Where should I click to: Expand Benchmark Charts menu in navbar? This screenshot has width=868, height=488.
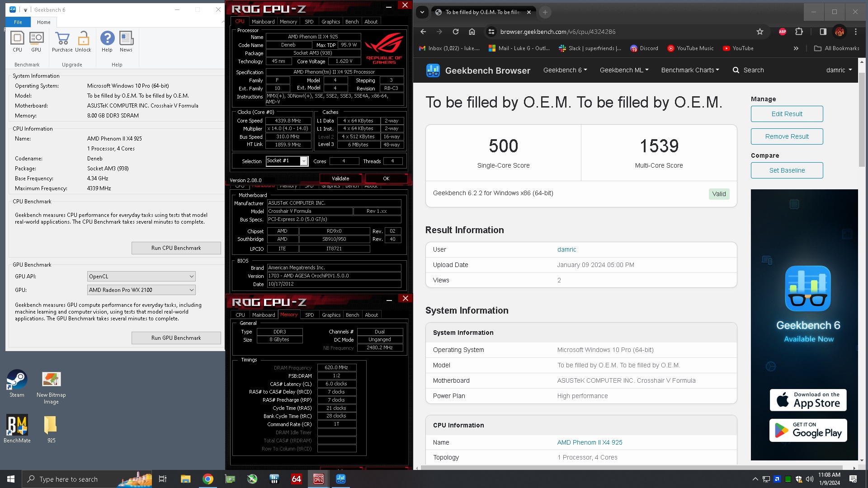pos(690,70)
